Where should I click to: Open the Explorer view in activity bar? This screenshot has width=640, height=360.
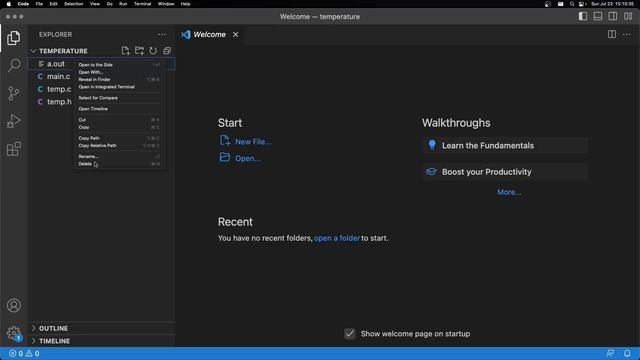(13, 38)
